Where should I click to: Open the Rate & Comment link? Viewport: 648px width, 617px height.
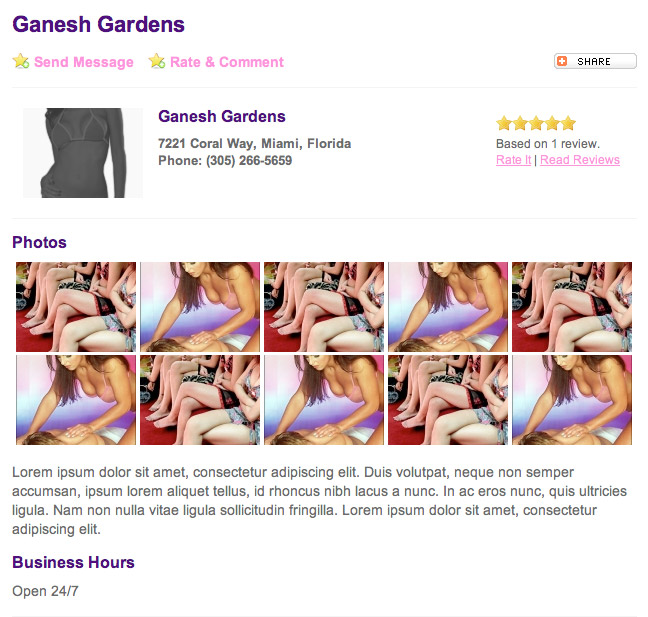(227, 62)
